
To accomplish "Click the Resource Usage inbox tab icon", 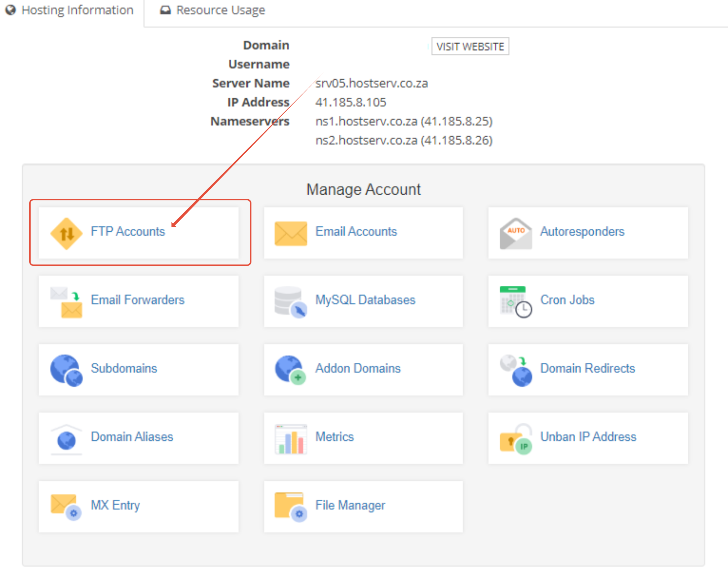I will [x=165, y=10].
